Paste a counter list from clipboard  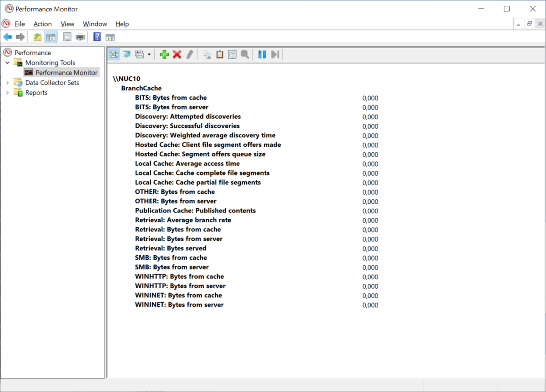tap(220, 54)
